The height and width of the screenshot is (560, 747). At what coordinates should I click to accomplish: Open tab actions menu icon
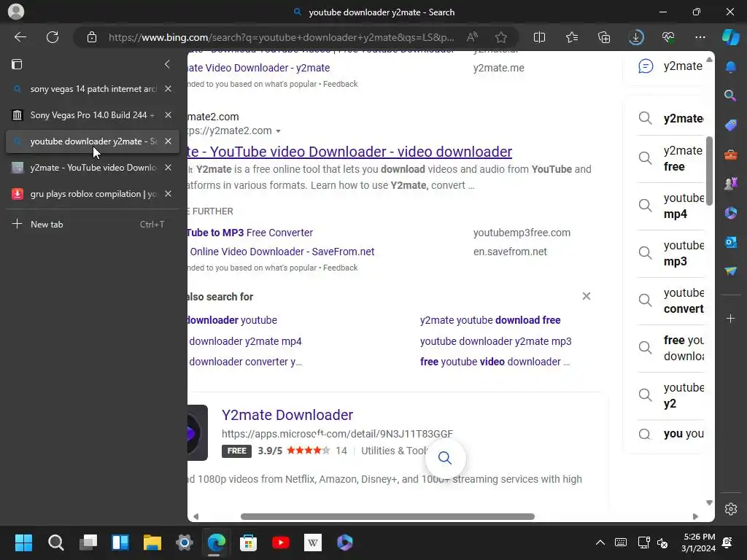click(x=17, y=64)
